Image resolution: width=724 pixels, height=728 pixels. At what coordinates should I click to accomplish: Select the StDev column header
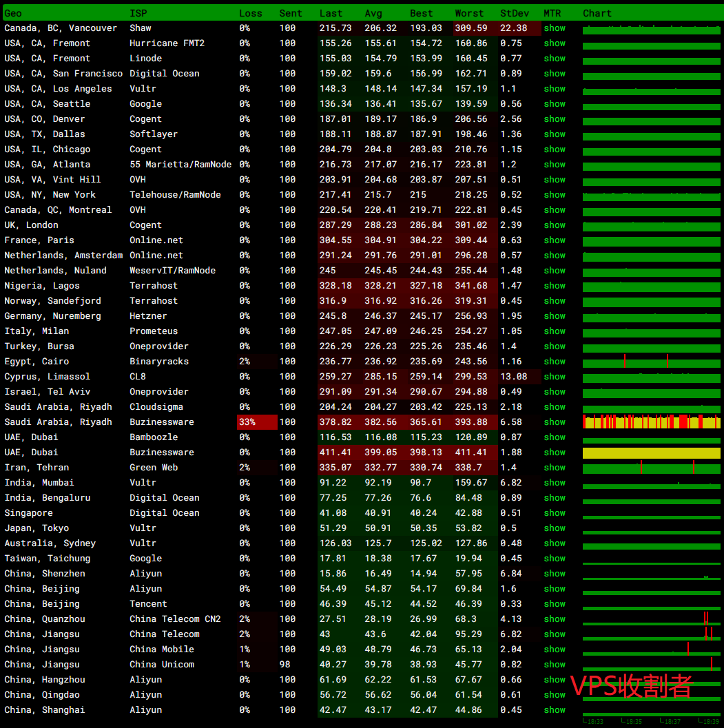(x=515, y=13)
